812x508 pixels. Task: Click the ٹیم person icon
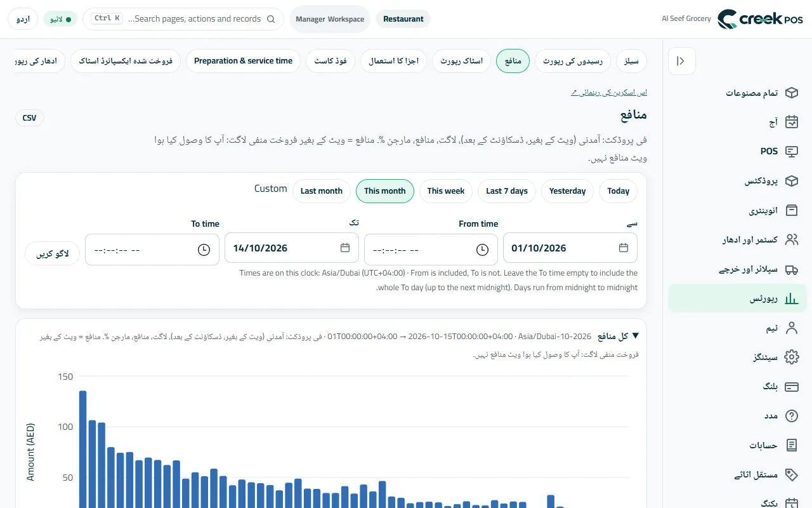(791, 328)
